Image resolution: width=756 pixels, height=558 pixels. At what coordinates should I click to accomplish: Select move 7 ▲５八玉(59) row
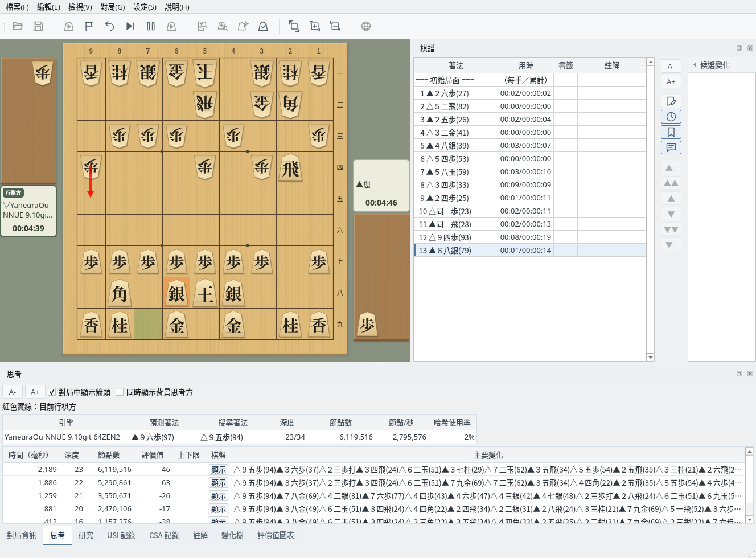point(529,172)
